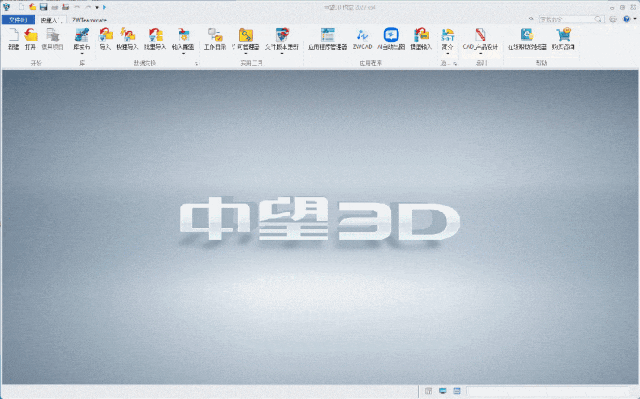Click the blue AI chat assistant icon
The height and width of the screenshot is (399, 640).
(391, 35)
